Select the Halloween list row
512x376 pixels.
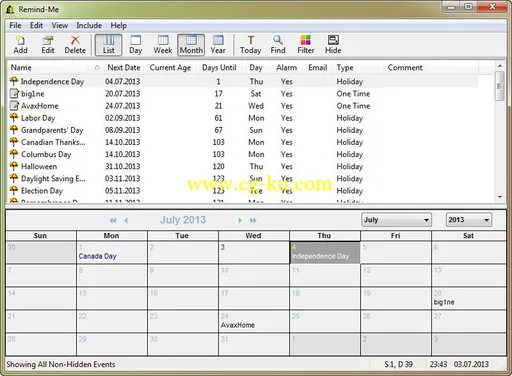tap(243, 166)
